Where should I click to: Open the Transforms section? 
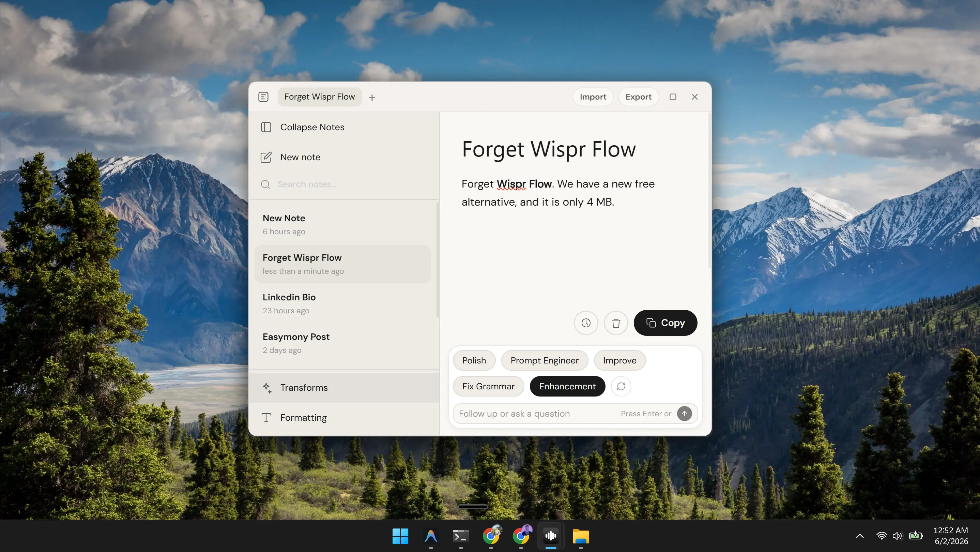[344, 388]
